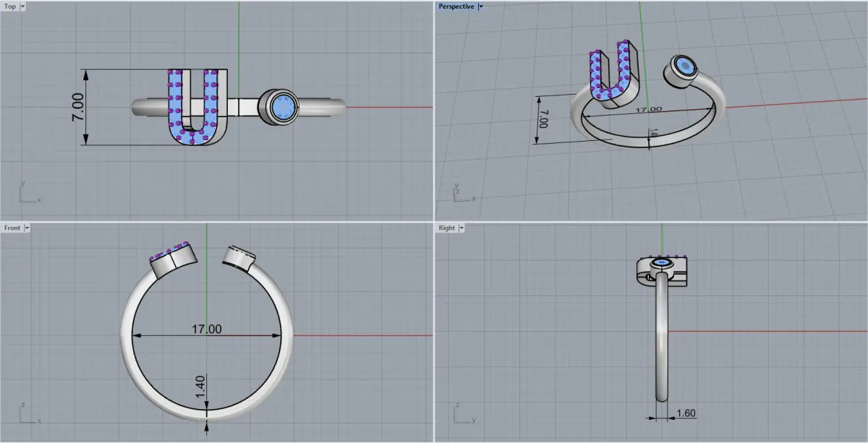Click the axis icon in Top viewport corner
The width and height of the screenshot is (868, 443).
(x=30, y=192)
